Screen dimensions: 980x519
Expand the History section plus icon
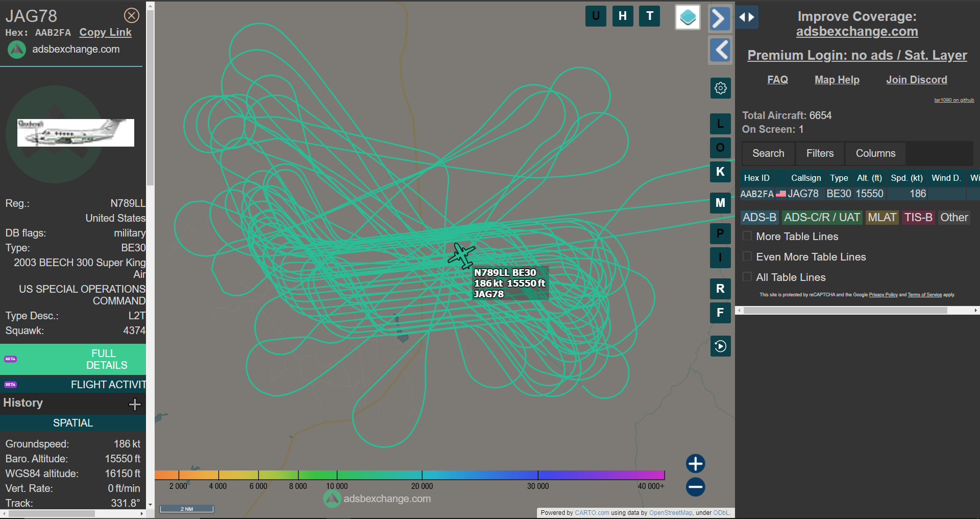pos(135,405)
